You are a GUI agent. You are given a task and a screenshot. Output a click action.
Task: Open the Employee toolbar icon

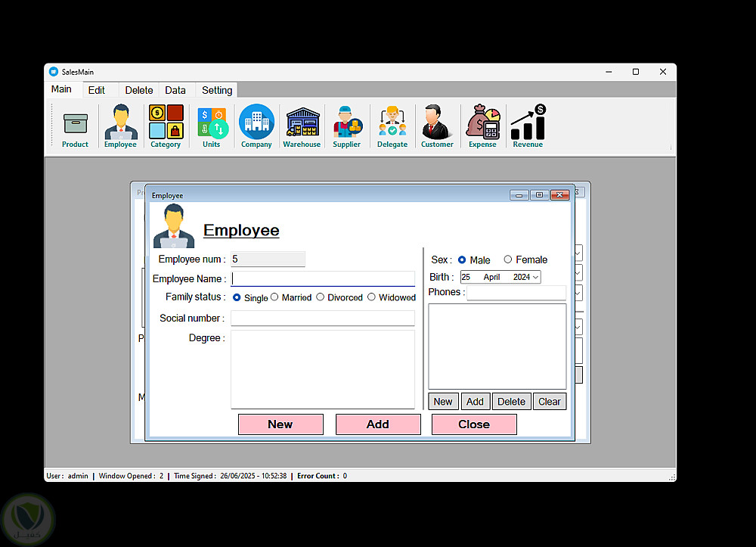[x=120, y=127]
